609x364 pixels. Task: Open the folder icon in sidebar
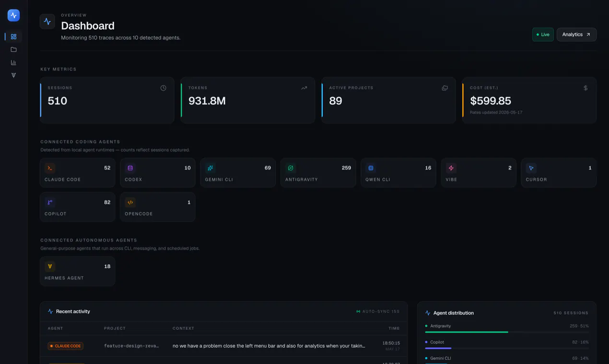point(13,49)
